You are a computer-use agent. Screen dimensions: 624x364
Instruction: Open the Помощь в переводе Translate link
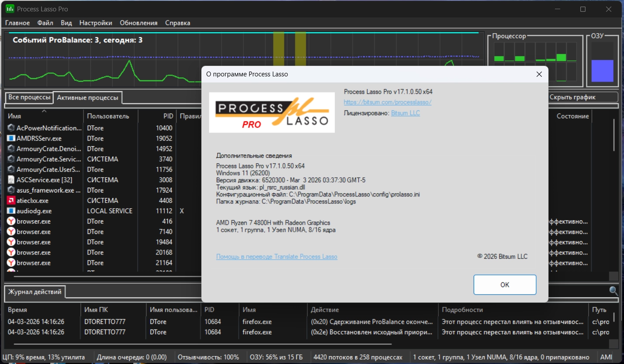(277, 257)
